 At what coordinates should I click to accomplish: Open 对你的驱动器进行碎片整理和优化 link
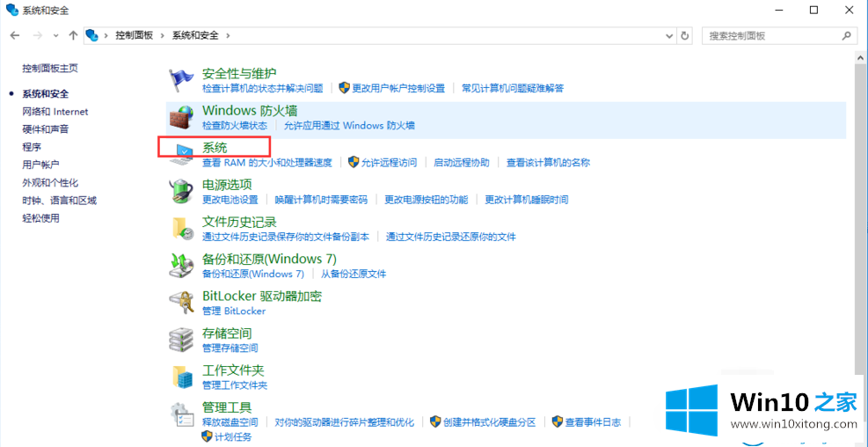pyautogui.click(x=345, y=422)
